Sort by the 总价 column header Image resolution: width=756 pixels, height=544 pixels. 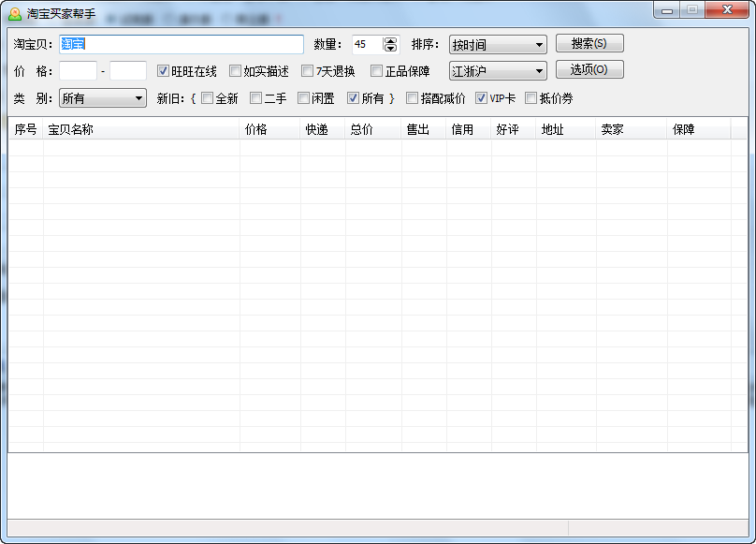click(373, 129)
